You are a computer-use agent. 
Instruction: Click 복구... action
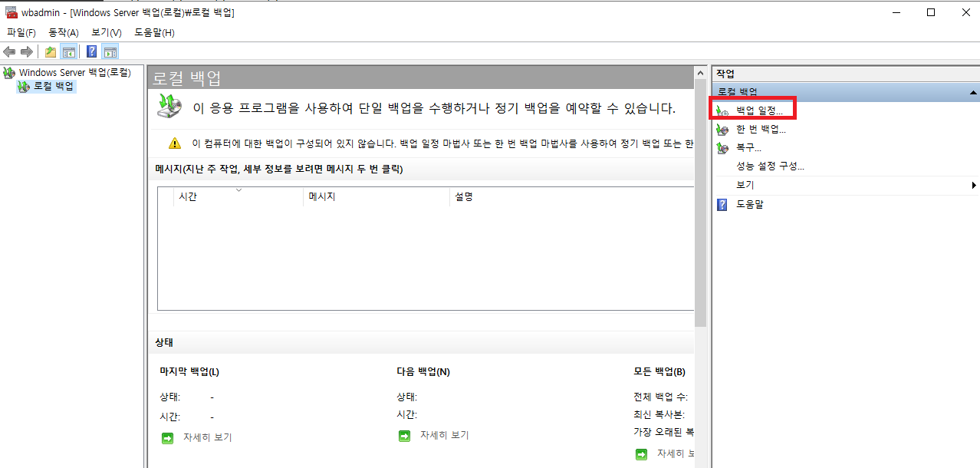[748, 147]
